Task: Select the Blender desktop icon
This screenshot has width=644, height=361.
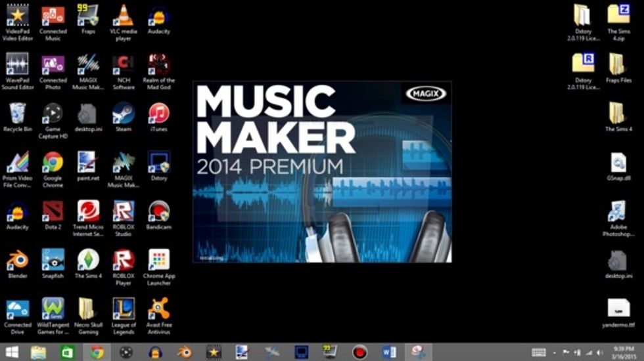Action: click(17, 264)
